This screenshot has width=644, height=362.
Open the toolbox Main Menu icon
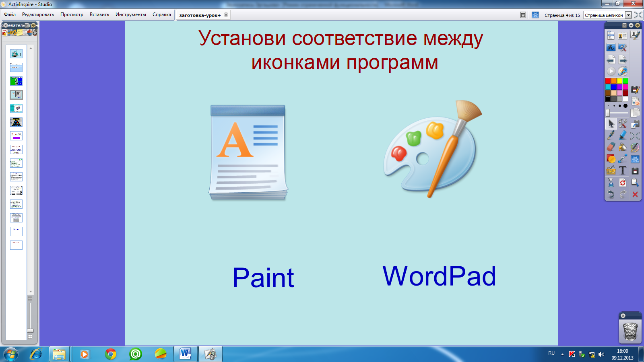(x=611, y=35)
